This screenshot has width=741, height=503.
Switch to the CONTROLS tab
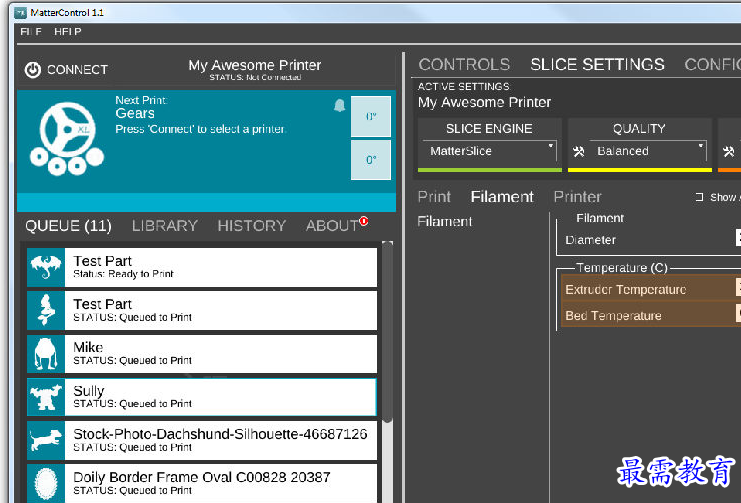point(464,64)
